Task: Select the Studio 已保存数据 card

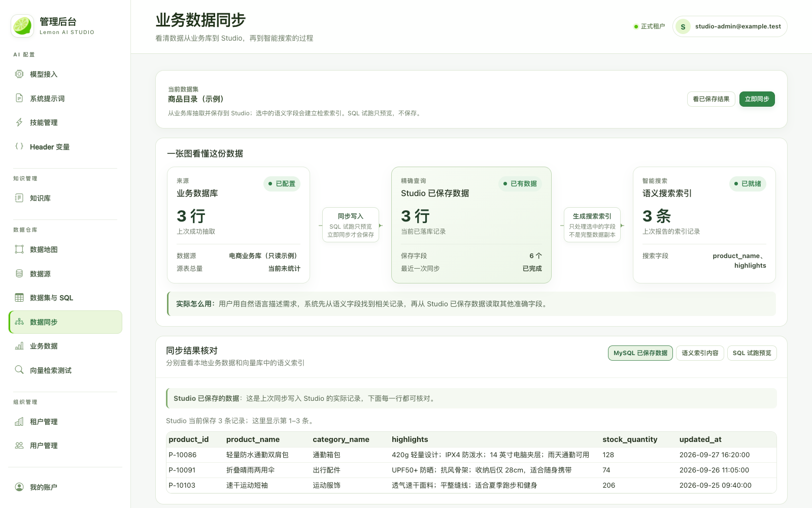Action: tap(471, 225)
